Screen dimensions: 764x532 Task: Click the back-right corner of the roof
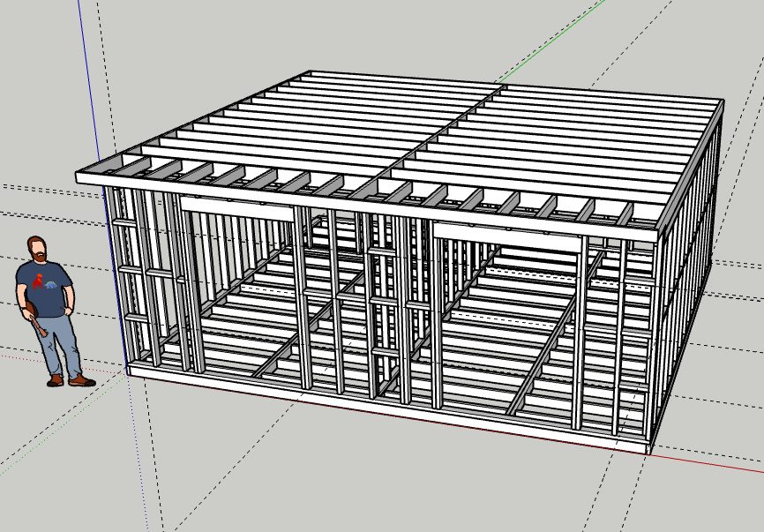coord(723,101)
